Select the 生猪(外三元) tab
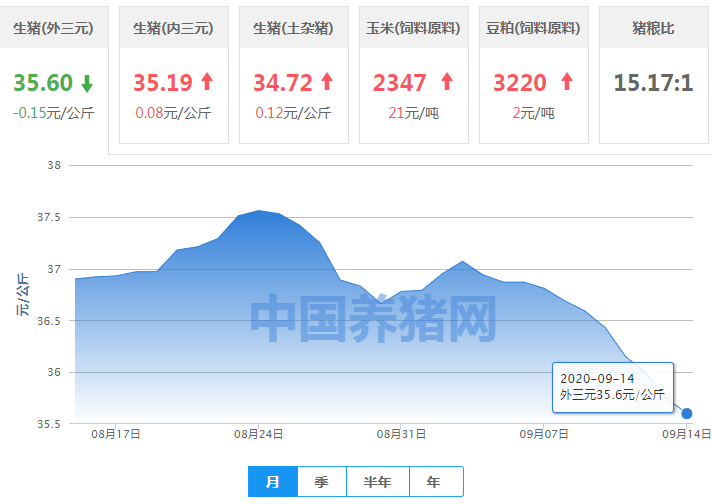Image resolution: width=712 pixels, height=504 pixels. [x=54, y=29]
